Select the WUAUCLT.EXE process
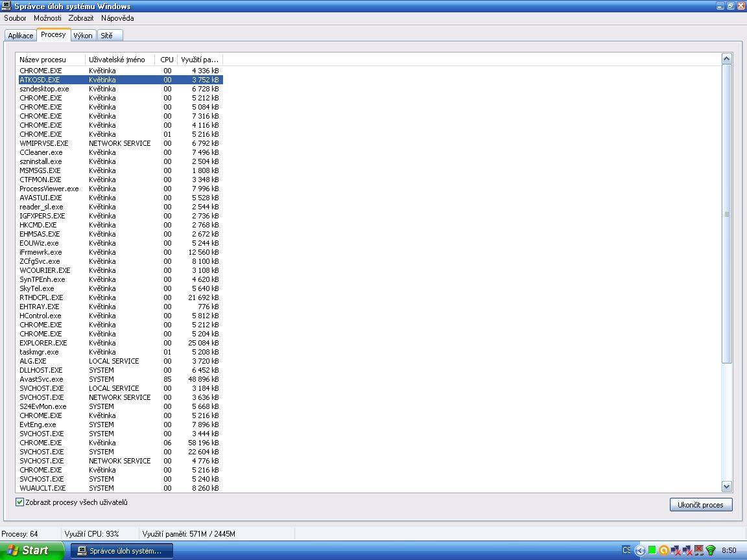This screenshot has height=560, width=747. coord(121,488)
